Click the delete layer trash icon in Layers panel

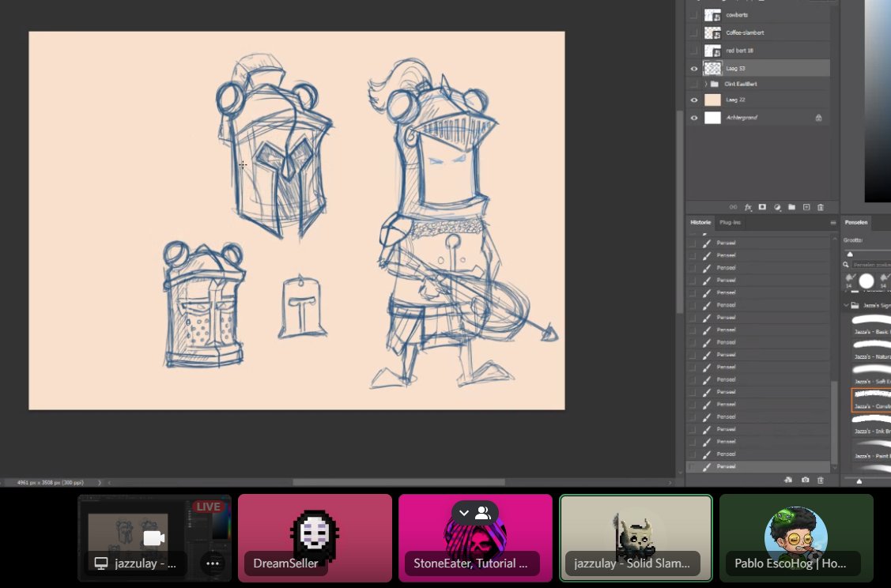click(x=820, y=207)
